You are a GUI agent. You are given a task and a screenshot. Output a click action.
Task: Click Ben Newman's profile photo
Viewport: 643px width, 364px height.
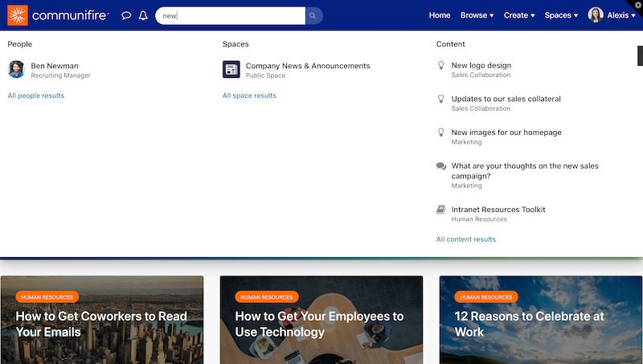tap(16, 69)
